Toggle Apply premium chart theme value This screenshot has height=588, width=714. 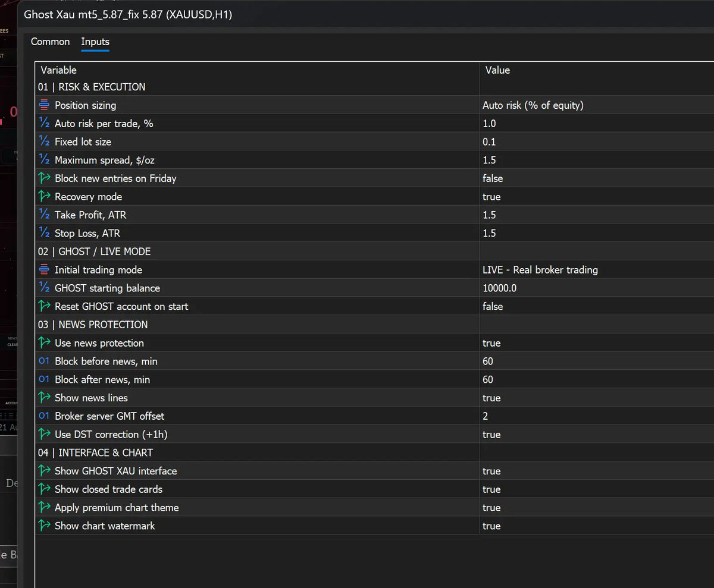(597, 508)
